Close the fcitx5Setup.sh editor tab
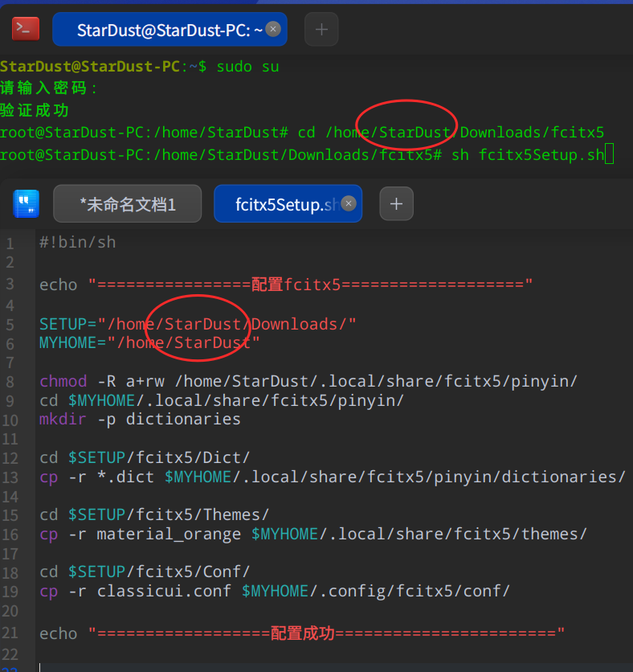The image size is (633, 672). tap(349, 203)
